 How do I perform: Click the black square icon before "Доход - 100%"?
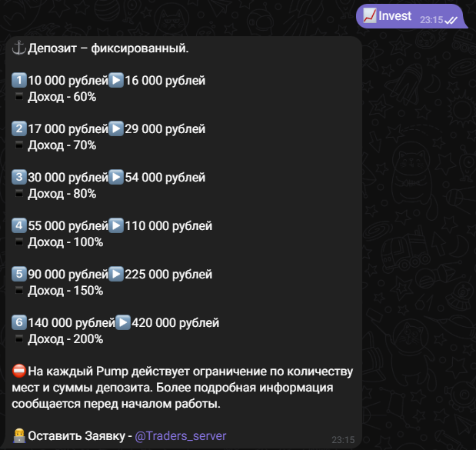click(x=19, y=242)
